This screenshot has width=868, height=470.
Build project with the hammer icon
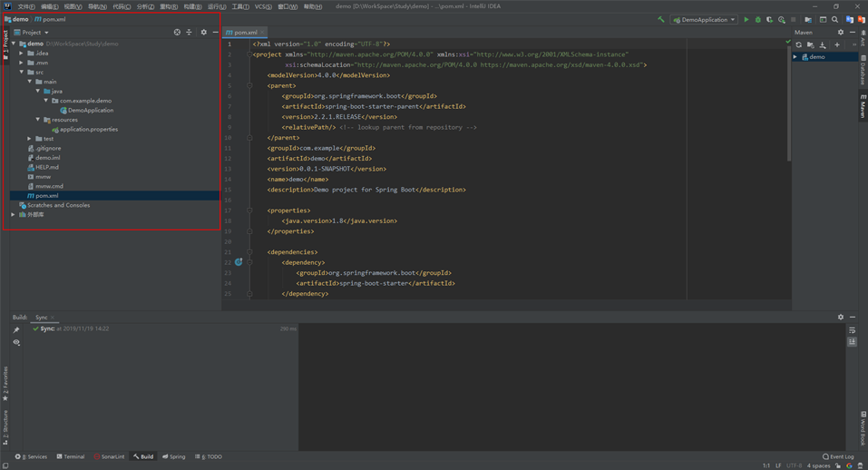pos(660,19)
